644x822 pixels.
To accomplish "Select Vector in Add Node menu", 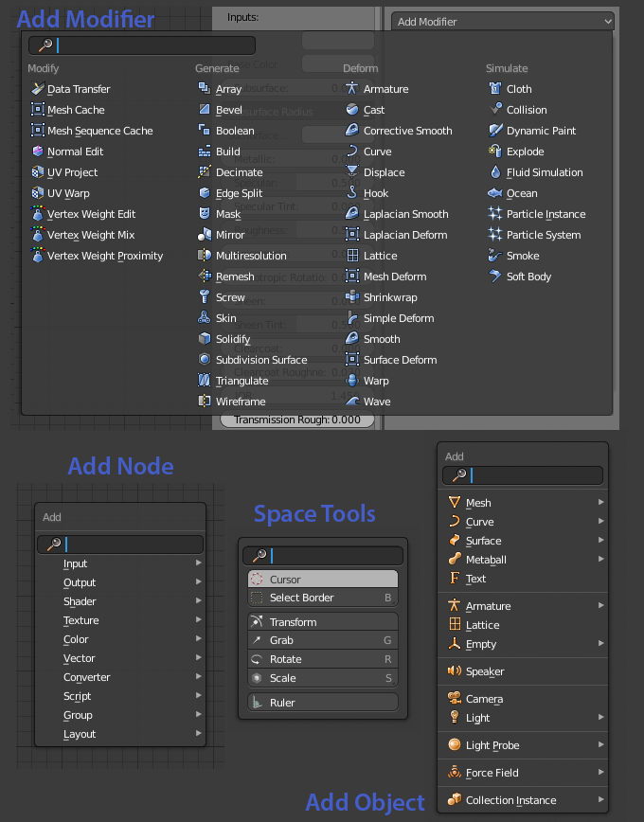I will click(80, 658).
